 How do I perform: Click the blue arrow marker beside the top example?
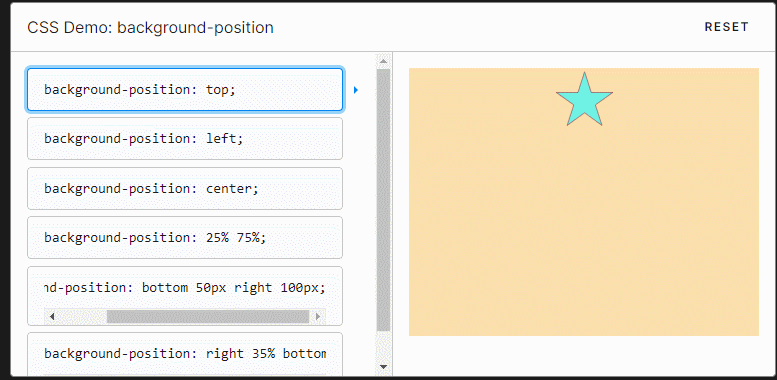[x=356, y=90]
